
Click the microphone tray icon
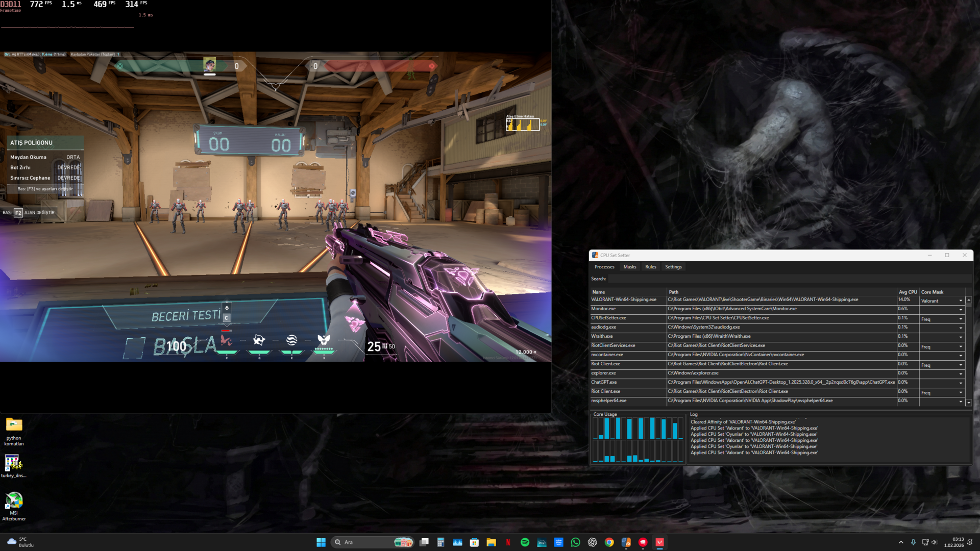tap(913, 542)
